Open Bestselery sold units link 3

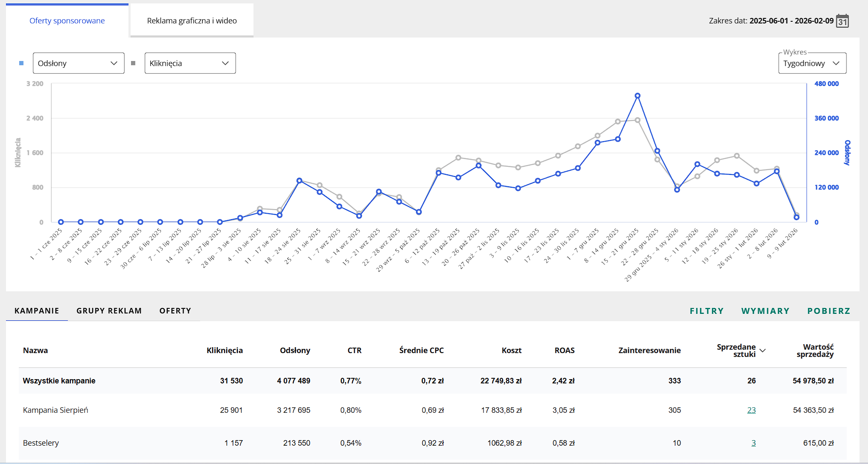(x=754, y=443)
